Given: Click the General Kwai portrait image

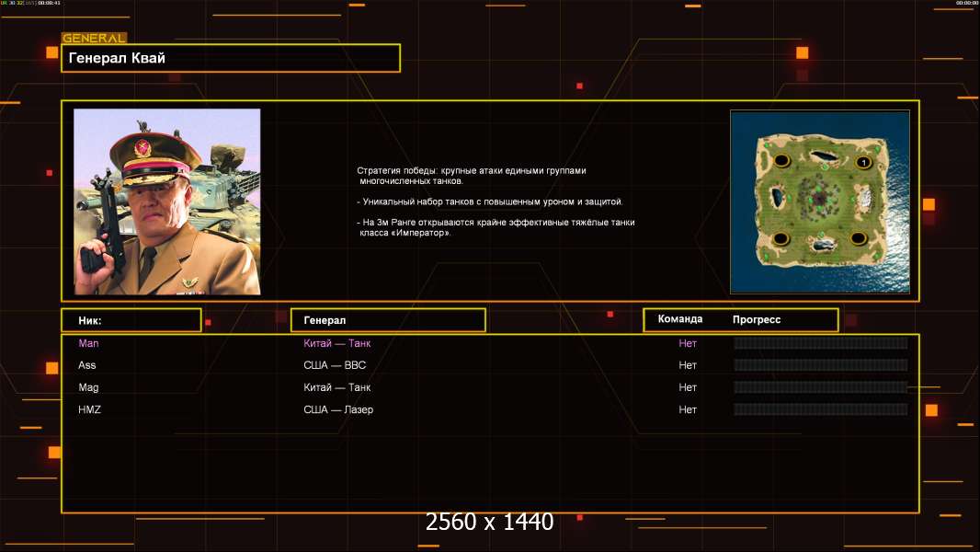Looking at the screenshot, I should [166, 201].
